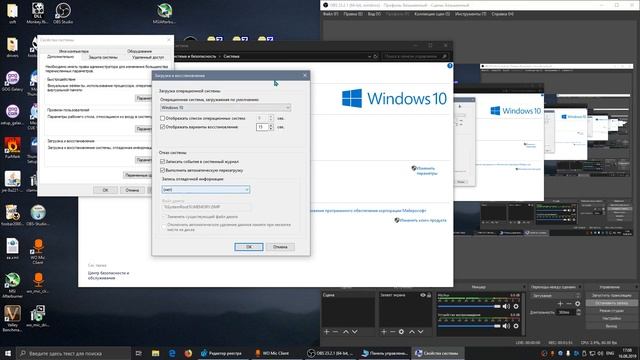Open Valley Benchmark desktop icon

[12, 318]
